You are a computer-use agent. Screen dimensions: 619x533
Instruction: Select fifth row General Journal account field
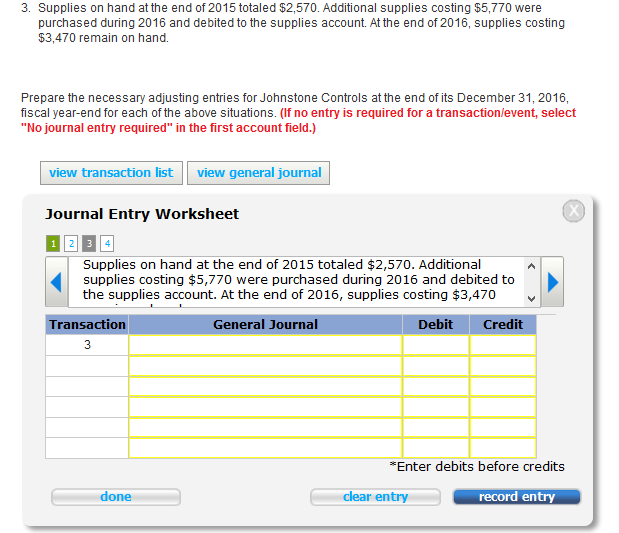click(265, 427)
